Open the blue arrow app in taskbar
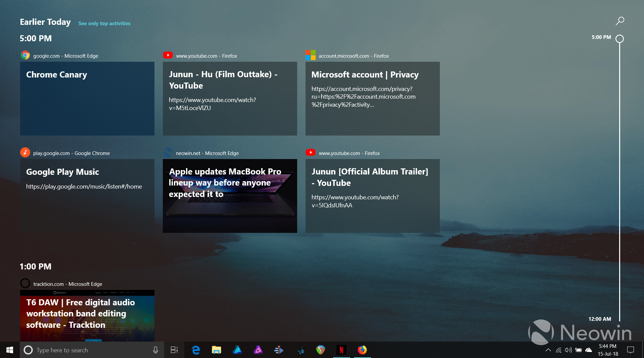The height and width of the screenshot is (358, 644). coord(279,350)
